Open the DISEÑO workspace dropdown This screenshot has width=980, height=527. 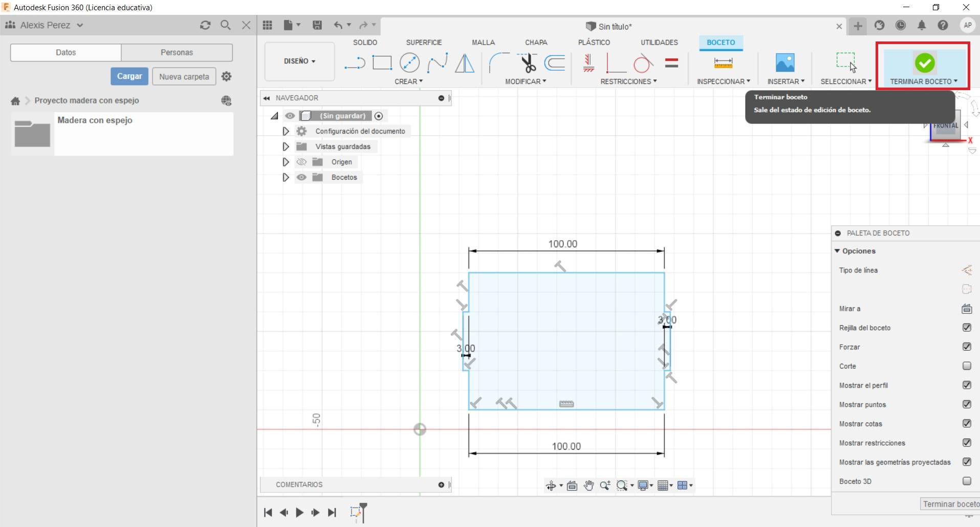click(x=299, y=61)
